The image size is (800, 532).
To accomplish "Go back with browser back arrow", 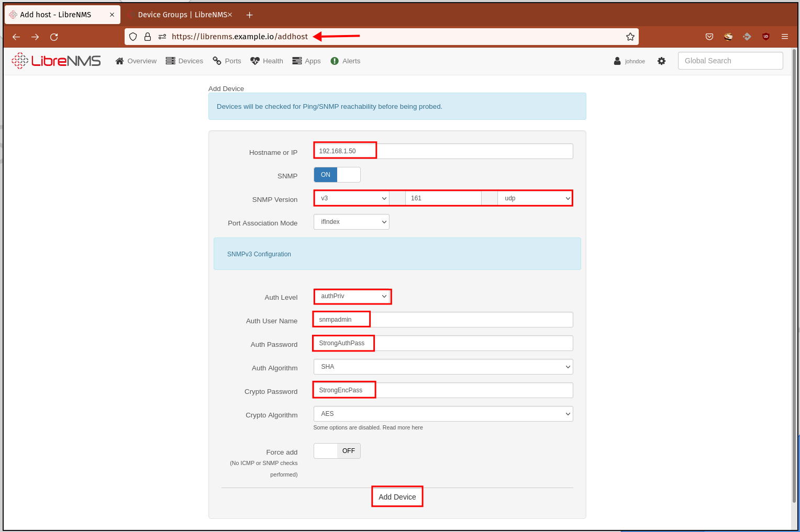I will pyautogui.click(x=16, y=37).
